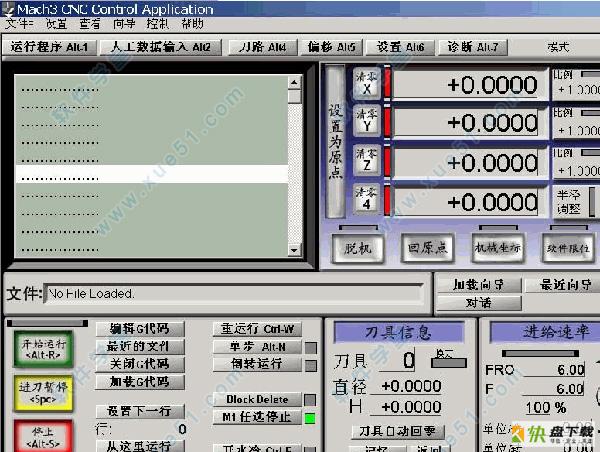Toggle 脱机 offline mode
Image resolution: width=600 pixels, height=452 pixels.
click(x=358, y=248)
